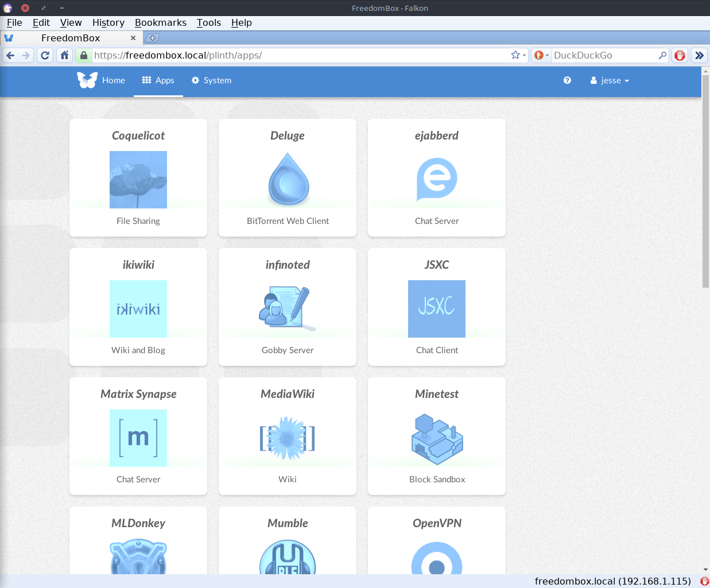Go to the browser home page
This screenshot has width=710, height=588.
(65, 55)
